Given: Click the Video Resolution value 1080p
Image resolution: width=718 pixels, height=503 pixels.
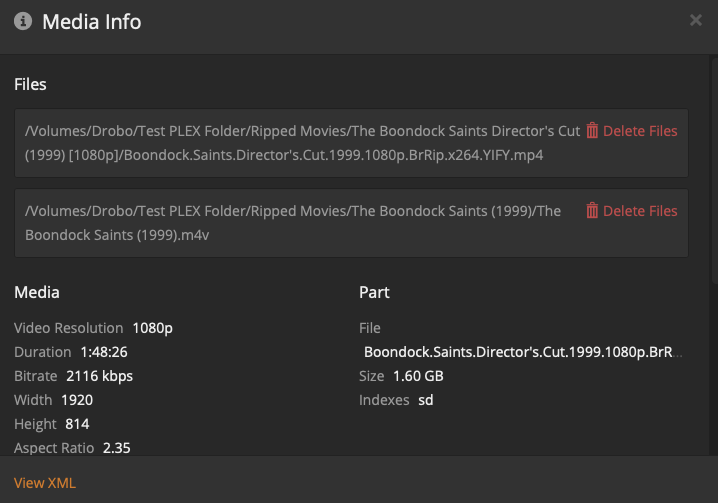Looking at the screenshot, I should tap(153, 328).
